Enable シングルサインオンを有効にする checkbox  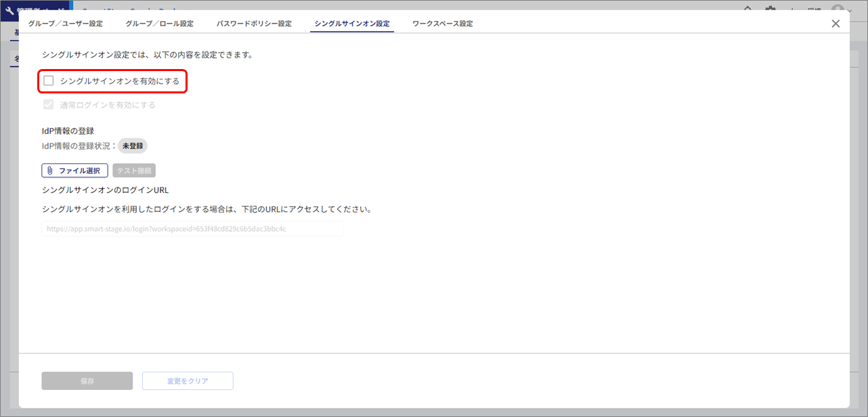pyautogui.click(x=49, y=81)
